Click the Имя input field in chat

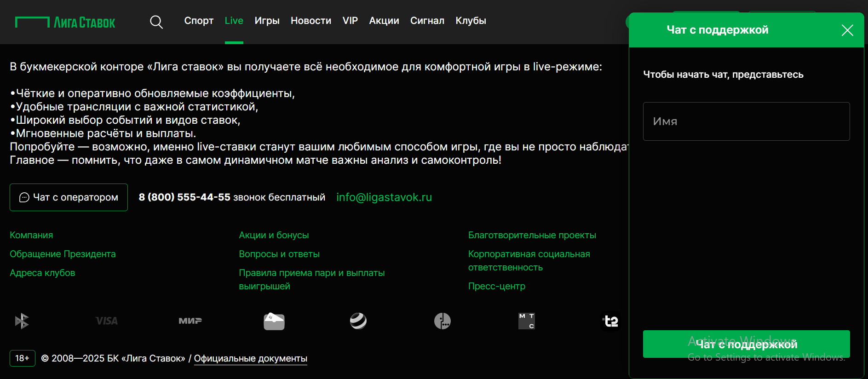746,121
